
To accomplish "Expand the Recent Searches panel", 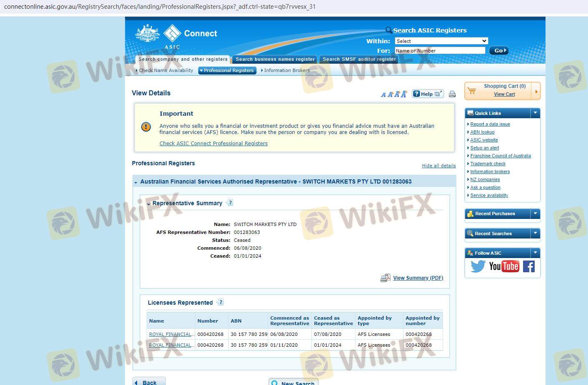I will [x=536, y=233].
